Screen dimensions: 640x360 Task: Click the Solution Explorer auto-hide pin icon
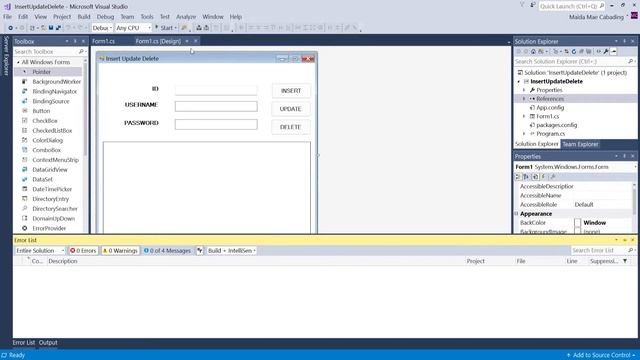(x=624, y=41)
